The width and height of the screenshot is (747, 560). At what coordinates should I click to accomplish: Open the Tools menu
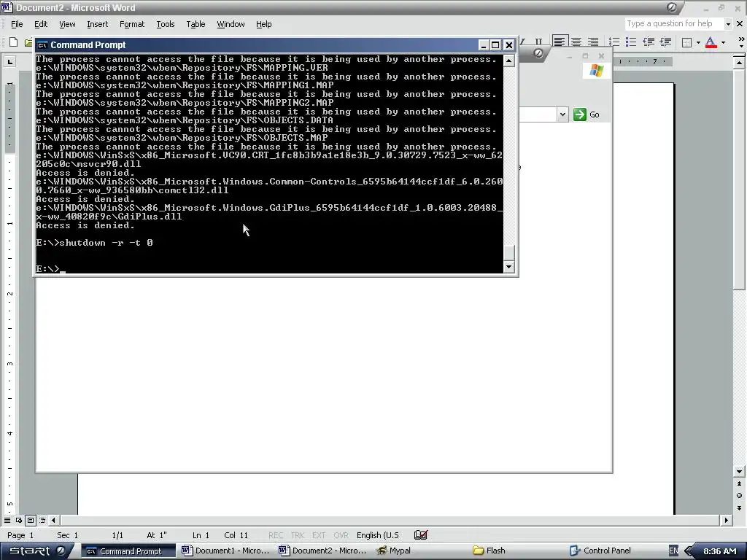(166, 24)
